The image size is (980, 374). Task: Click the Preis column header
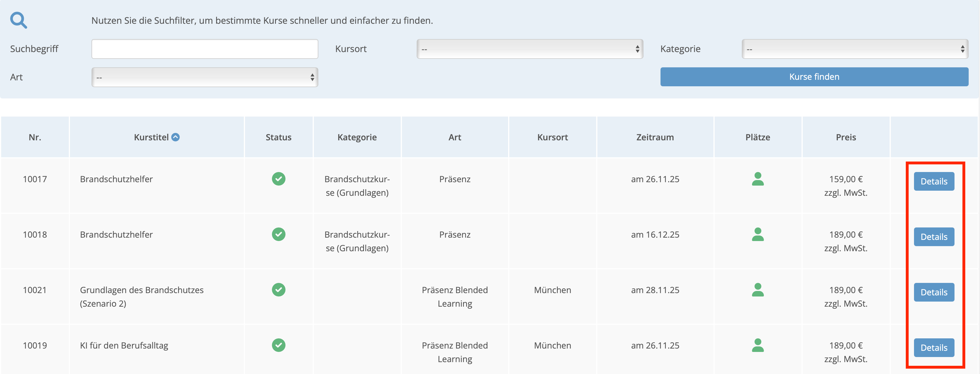(x=845, y=137)
